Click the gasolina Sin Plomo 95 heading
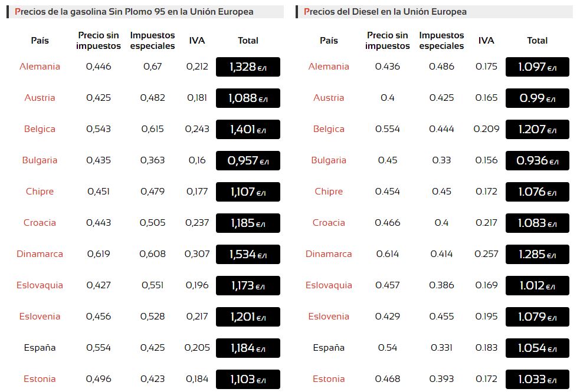The image size is (580, 392). tap(135, 12)
